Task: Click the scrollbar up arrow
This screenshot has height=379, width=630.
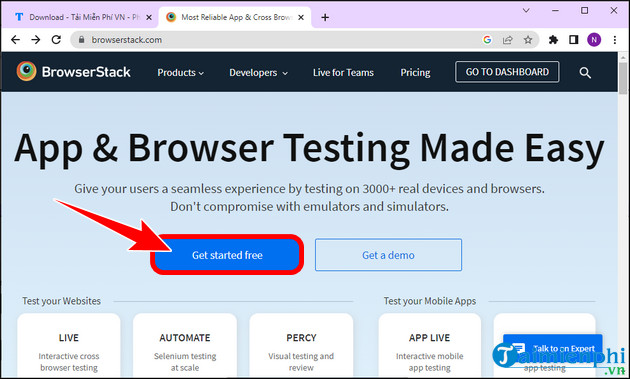Action: (623, 57)
